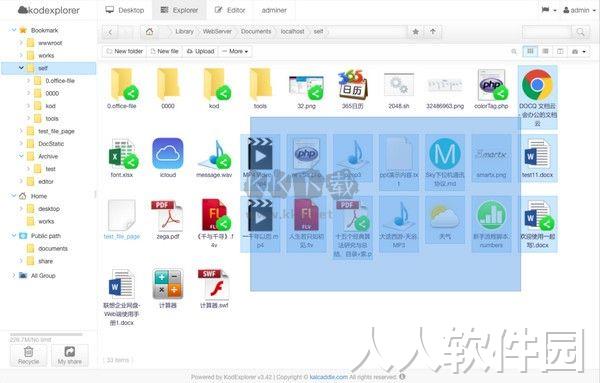Go up one level arrow button

click(x=433, y=32)
